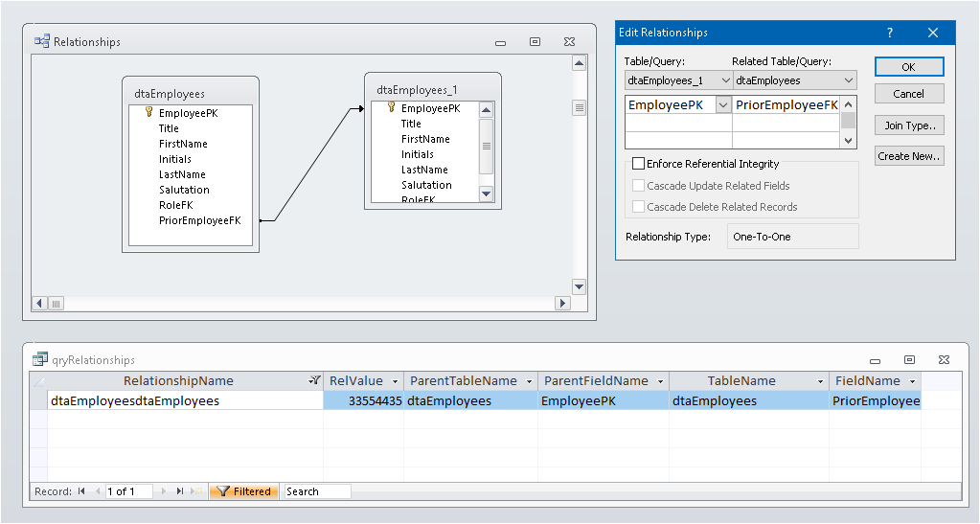Image resolution: width=980 pixels, height=524 pixels.
Task: Open ParentFieldName column dropdown arrow
Action: (x=661, y=381)
